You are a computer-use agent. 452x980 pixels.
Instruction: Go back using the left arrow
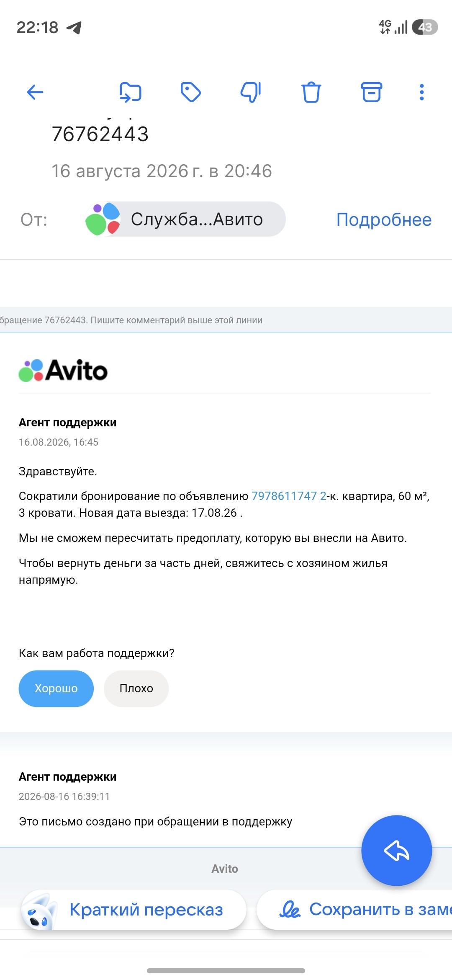coord(35,92)
